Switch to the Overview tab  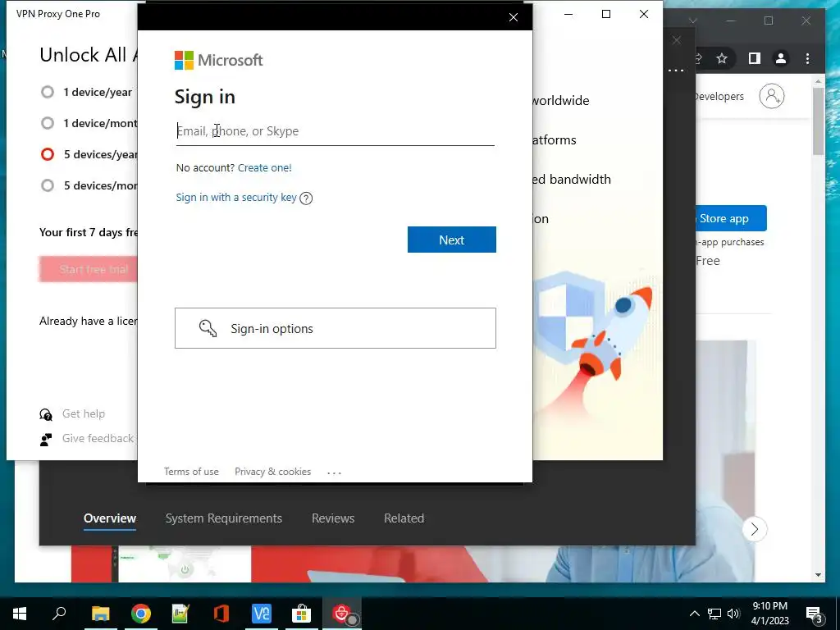(x=110, y=518)
